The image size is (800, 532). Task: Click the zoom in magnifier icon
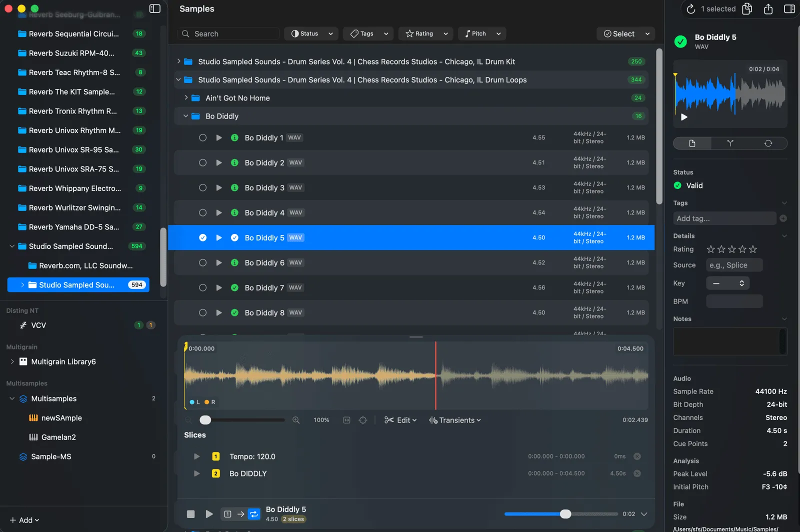tap(296, 420)
